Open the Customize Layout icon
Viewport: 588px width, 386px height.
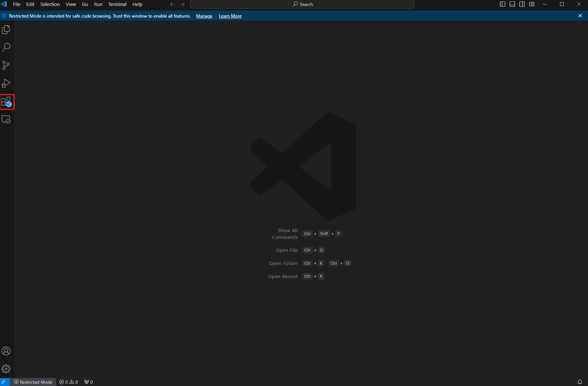pyautogui.click(x=532, y=4)
